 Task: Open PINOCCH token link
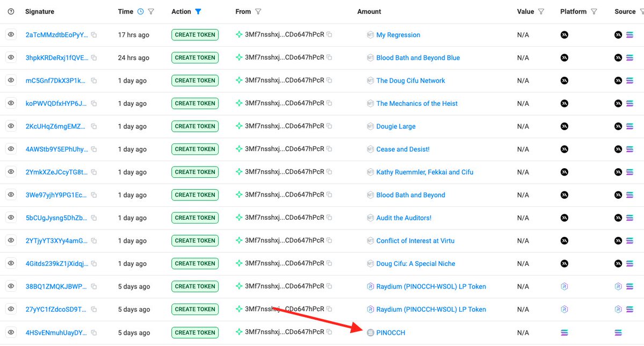tap(390, 333)
